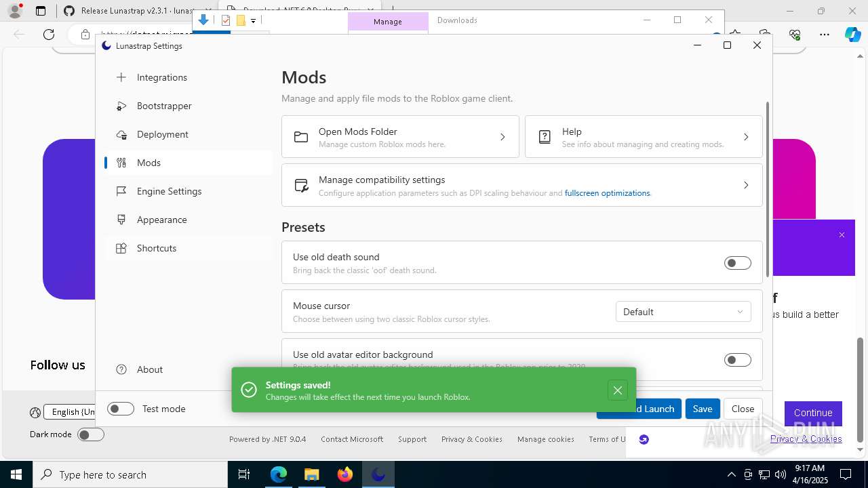
Task: Enable the Use old death sound toggle
Action: tap(738, 263)
